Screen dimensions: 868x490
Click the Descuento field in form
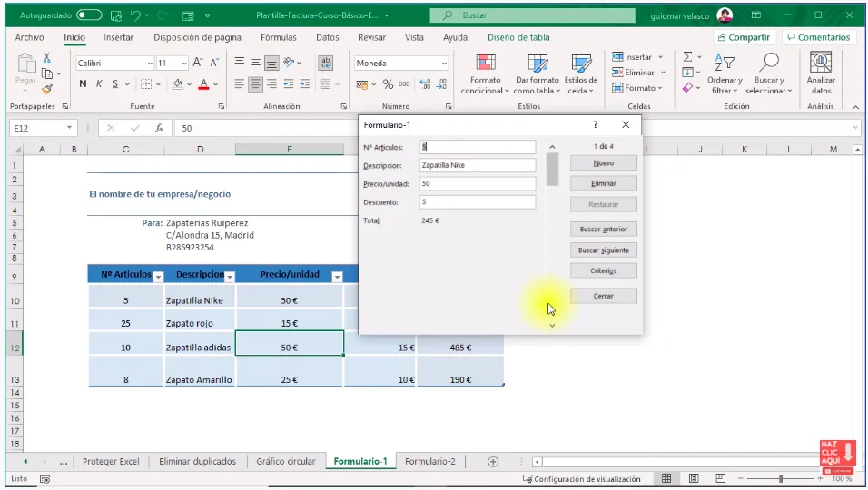point(478,201)
